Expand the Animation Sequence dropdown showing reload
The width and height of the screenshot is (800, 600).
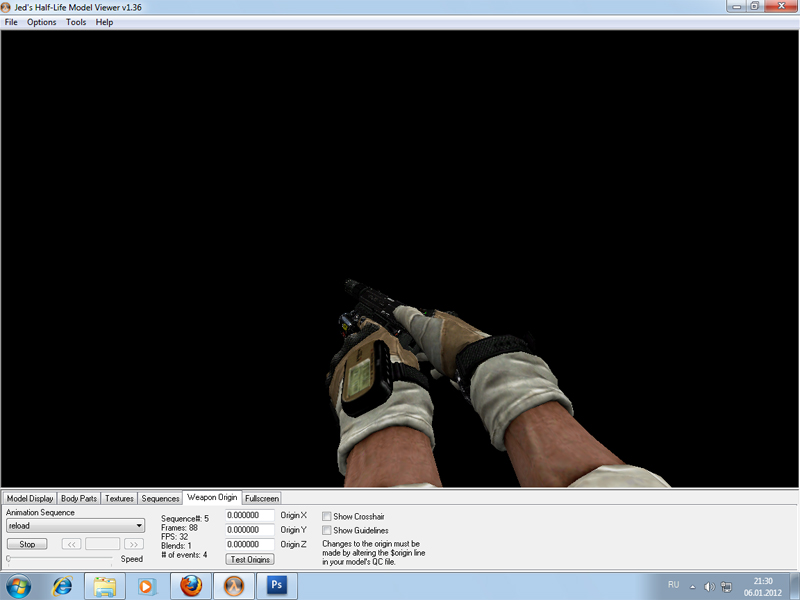[x=76, y=526]
